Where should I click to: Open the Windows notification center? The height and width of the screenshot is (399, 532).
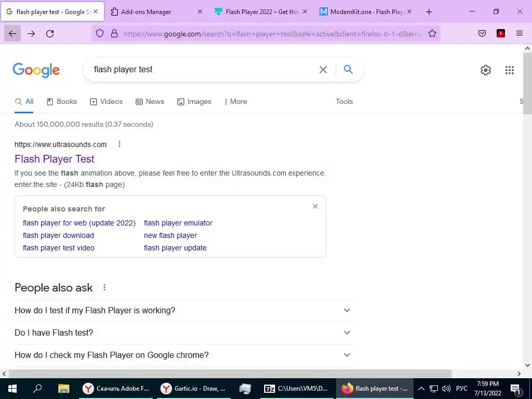click(515, 389)
